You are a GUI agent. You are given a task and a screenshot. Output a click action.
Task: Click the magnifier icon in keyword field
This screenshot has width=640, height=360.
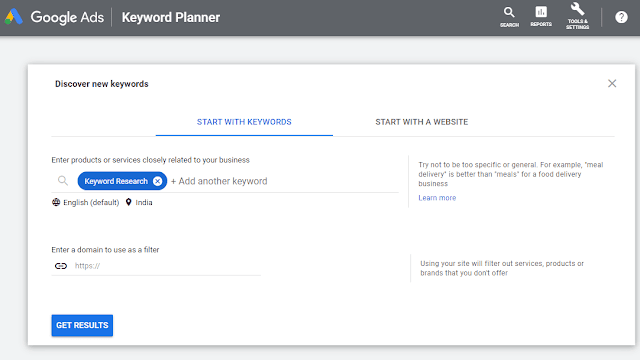click(62, 180)
